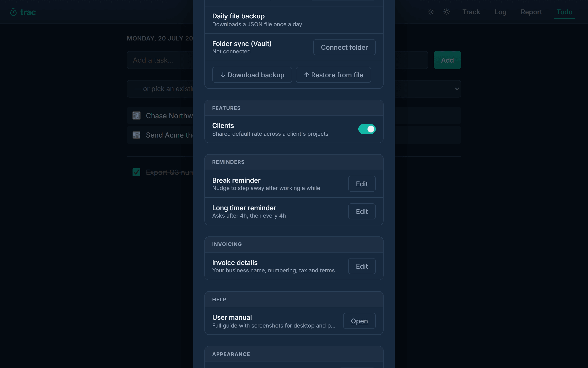588x368 pixels.
Task: Click 'Your business name, numbering, tax and terms'
Action: pos(273,270)
